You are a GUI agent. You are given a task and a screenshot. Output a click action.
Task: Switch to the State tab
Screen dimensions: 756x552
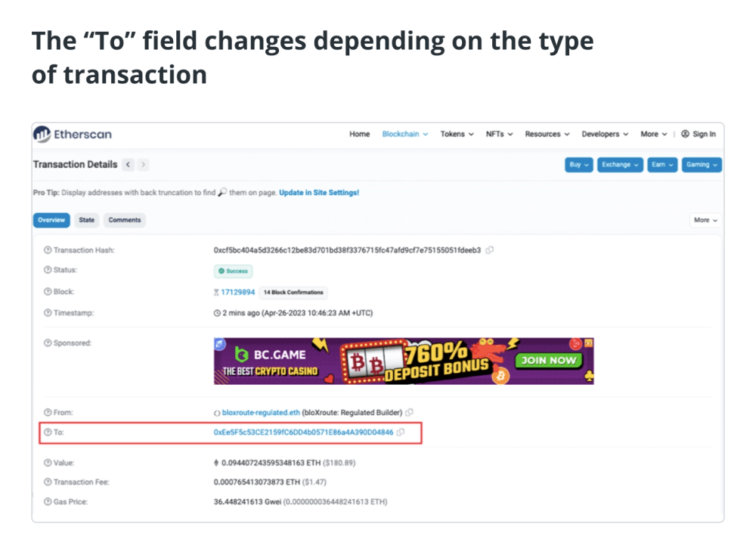87,220
